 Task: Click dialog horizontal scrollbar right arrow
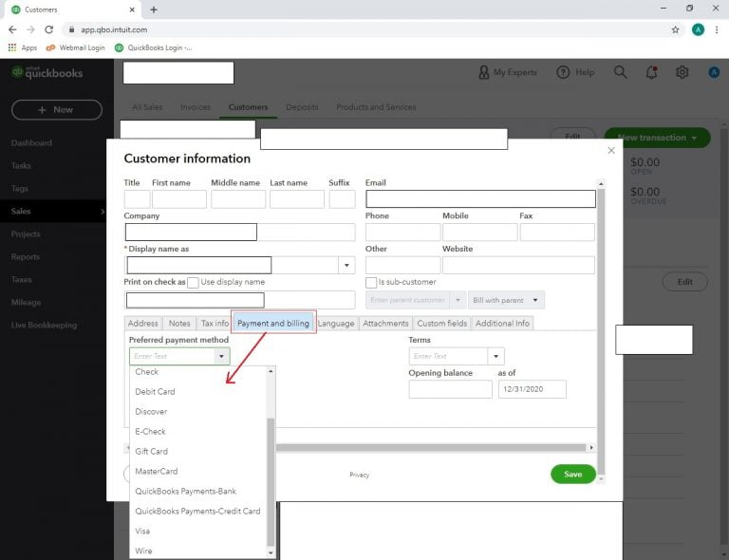(591, 448)
